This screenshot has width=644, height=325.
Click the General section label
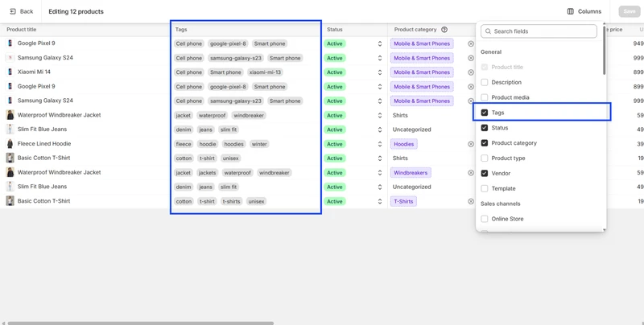(491, 52)
